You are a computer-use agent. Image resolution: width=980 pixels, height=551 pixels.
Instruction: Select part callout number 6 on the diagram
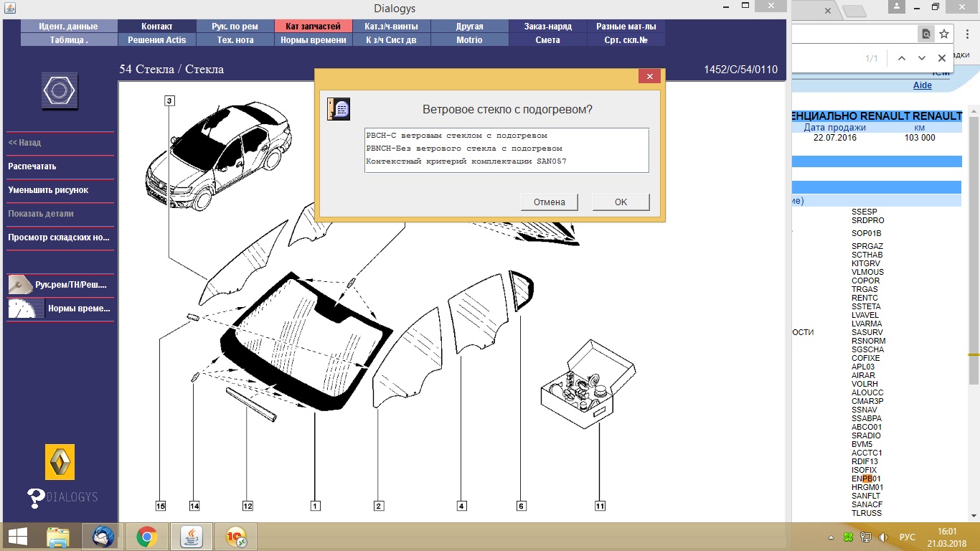tap(521, 506)
